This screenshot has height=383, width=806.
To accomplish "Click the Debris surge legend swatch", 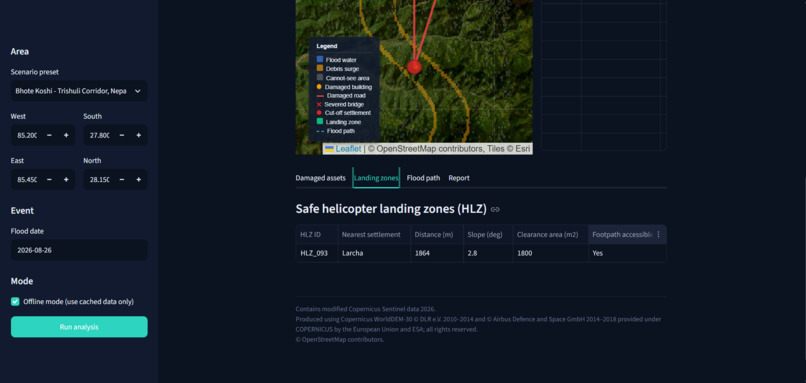I will click(x=320, y=68).
